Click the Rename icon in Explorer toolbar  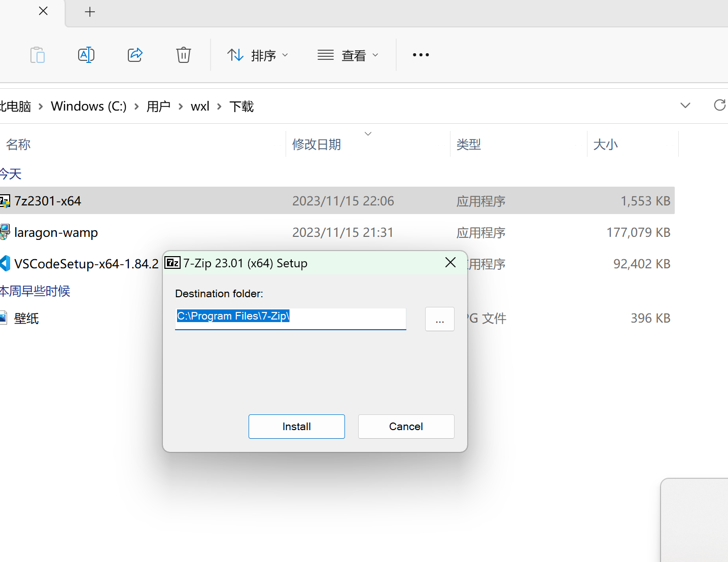point(86,55)
